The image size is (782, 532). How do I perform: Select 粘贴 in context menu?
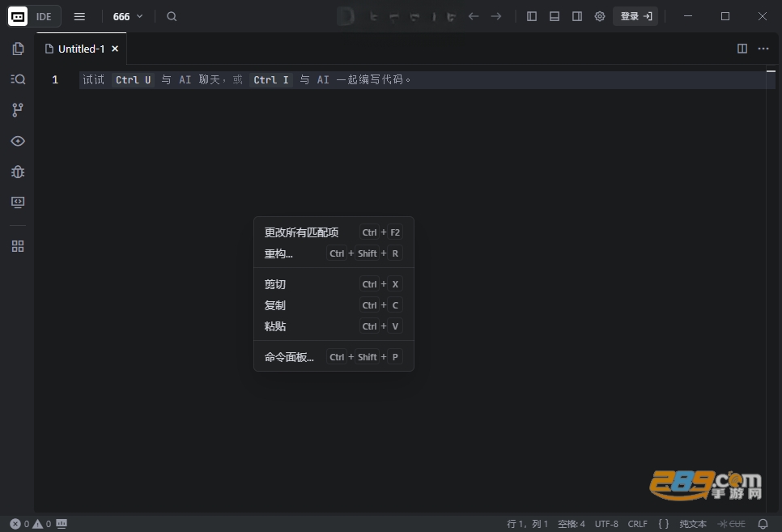coord(334,326)
